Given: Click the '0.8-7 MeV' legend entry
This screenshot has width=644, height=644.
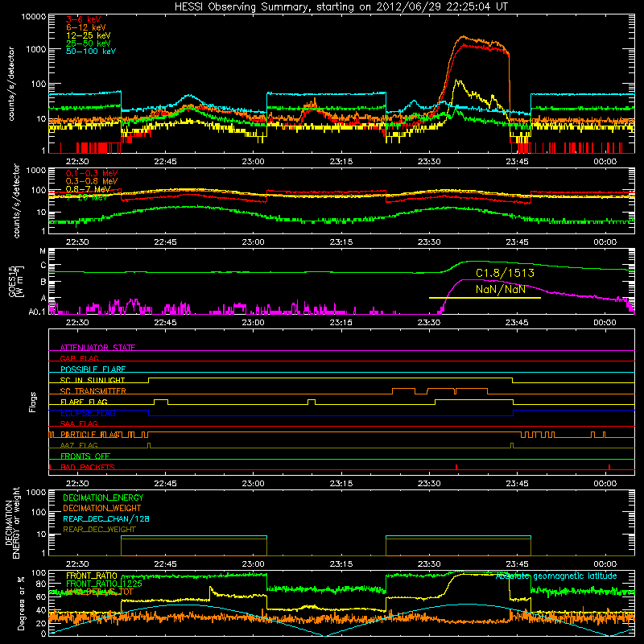Looking at the screenshot, I should [88, 189].
